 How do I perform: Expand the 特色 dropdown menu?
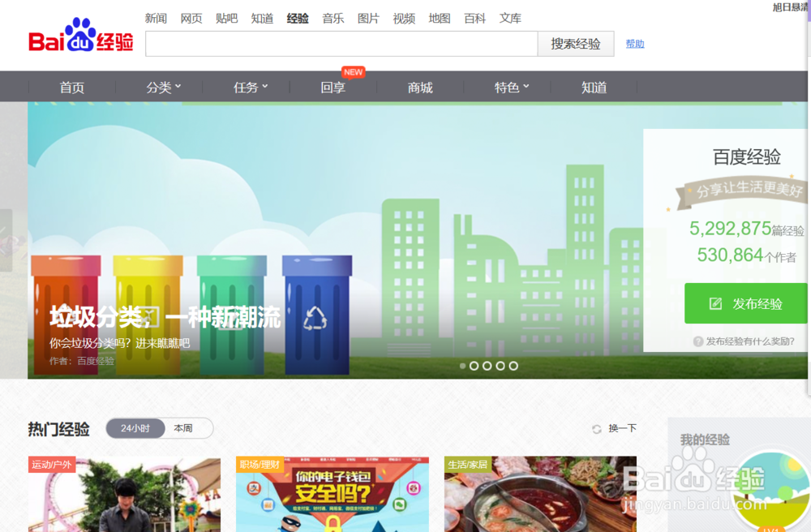pyautogui.click(x=512, y=88)
